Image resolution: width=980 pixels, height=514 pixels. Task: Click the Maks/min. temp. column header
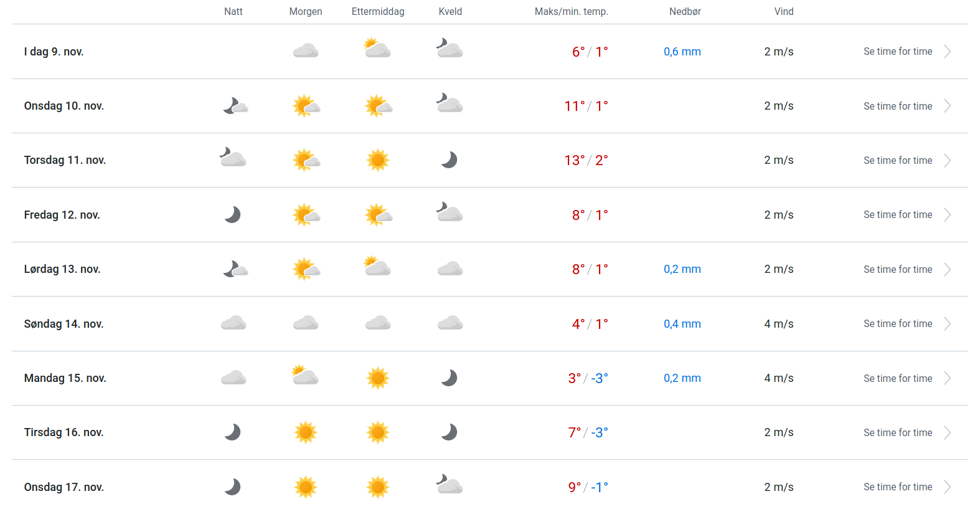click(571, 11)
